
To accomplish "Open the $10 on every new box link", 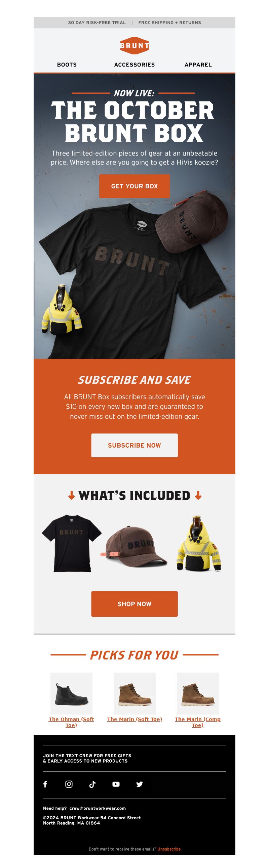I will pyautogui.click(x=99, y=406).
